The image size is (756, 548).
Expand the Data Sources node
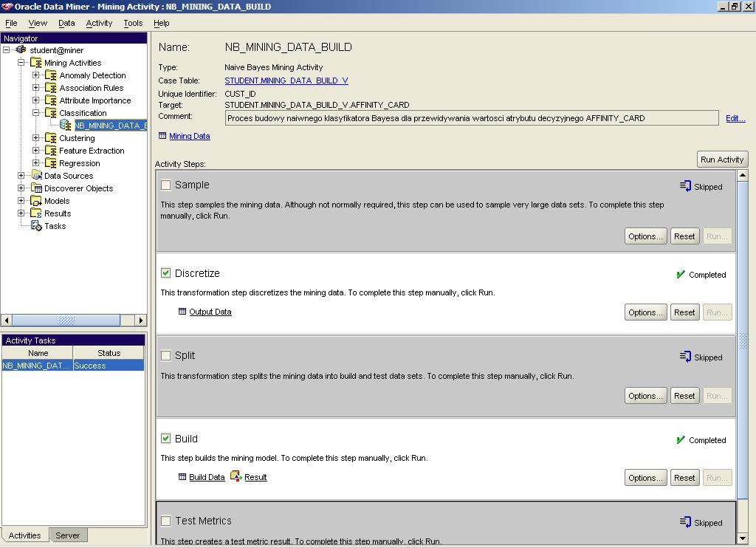[21, 175]
